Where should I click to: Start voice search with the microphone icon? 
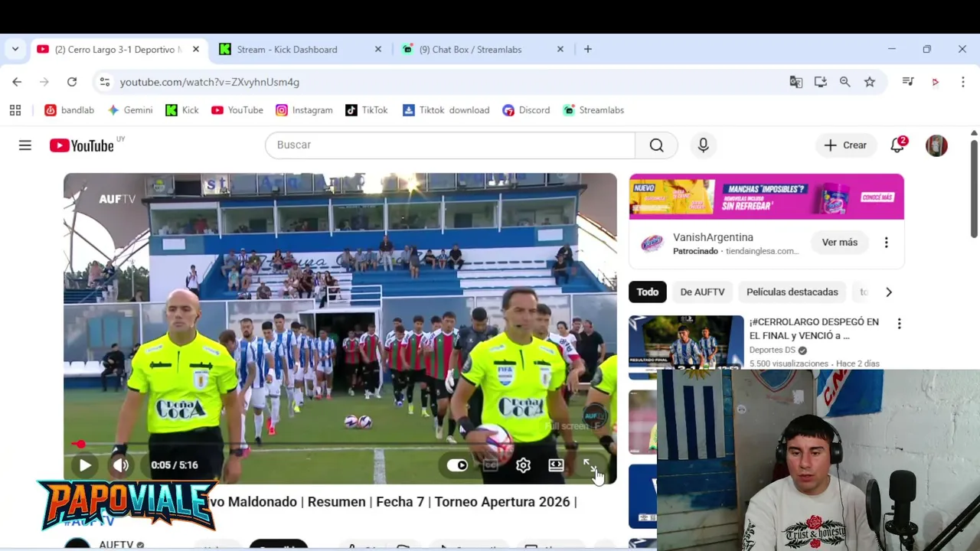(703, 145)
